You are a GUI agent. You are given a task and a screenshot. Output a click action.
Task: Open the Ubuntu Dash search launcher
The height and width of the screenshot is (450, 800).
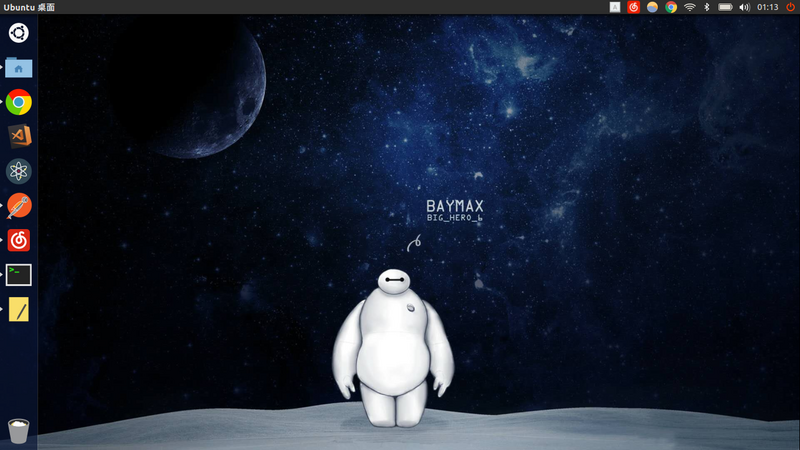[18, 33]
